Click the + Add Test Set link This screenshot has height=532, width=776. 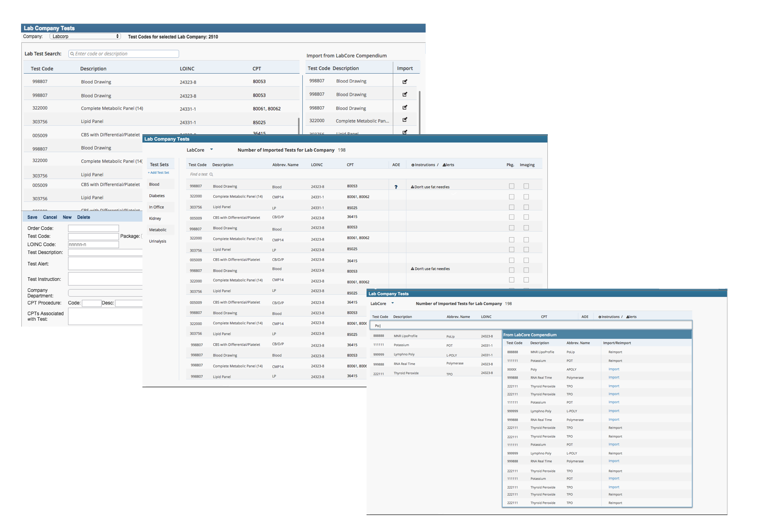(x=159, y=173)
